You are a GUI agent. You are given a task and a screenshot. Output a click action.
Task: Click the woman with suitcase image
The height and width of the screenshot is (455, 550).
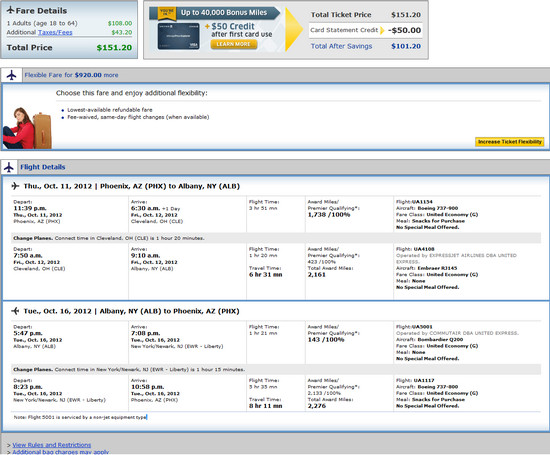tap(27, 128)
